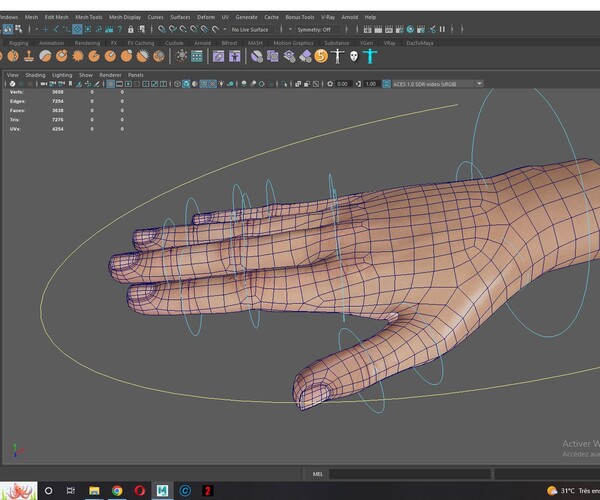
Task: Open the Edit Mesh menu
Action: (x=57, y=17)
